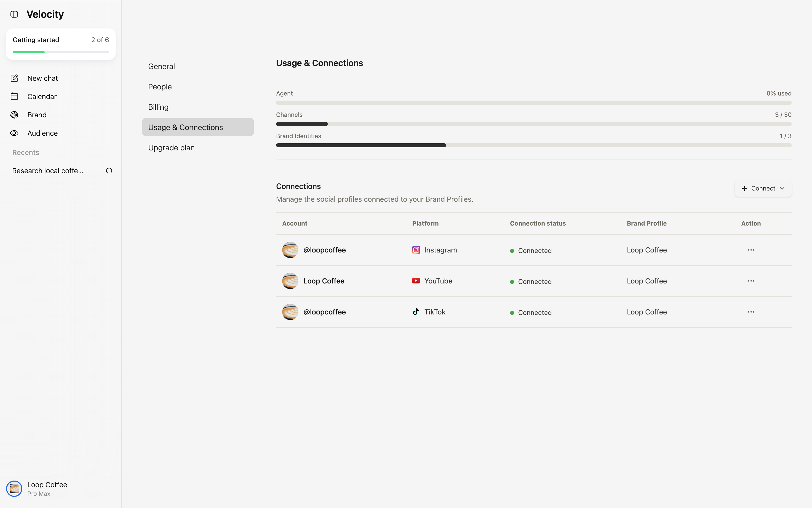This screenshot has width=812, height=508.
Task: Click the Loop Coffee workspace avatar
Action: pyautogui.click(x=14, y=488)
